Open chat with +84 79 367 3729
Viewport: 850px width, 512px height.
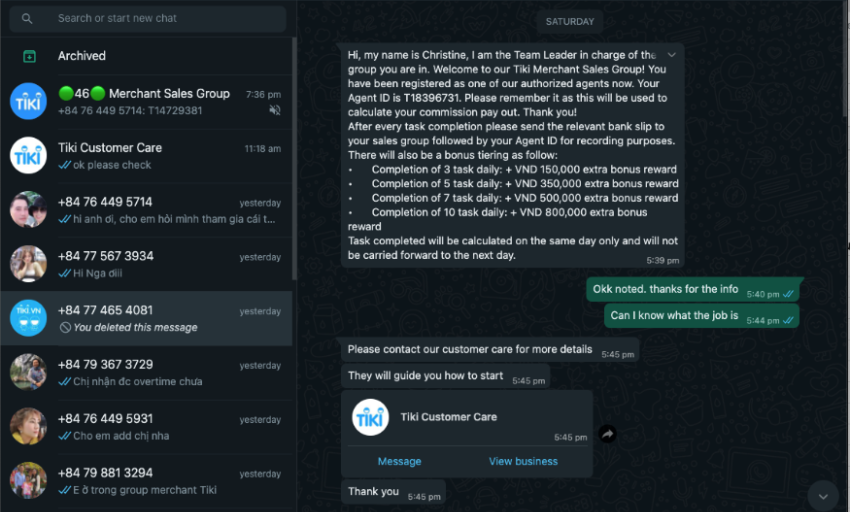click(x=146, y=373)
